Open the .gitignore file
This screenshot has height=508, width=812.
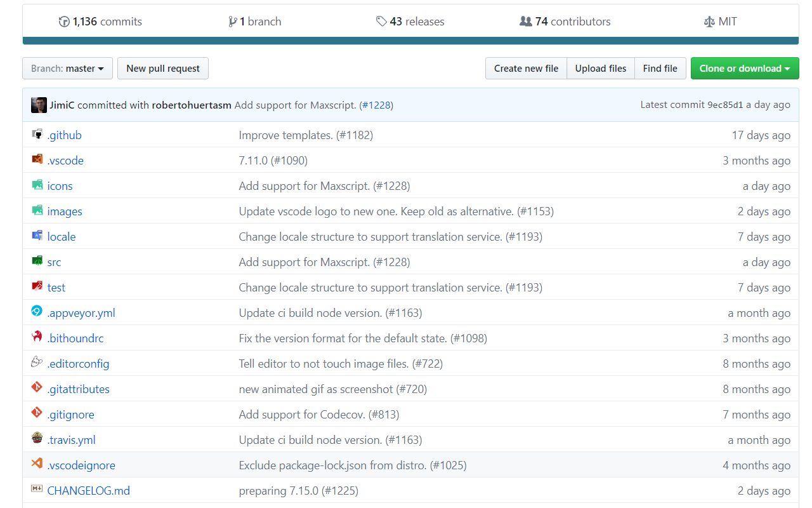71,415
